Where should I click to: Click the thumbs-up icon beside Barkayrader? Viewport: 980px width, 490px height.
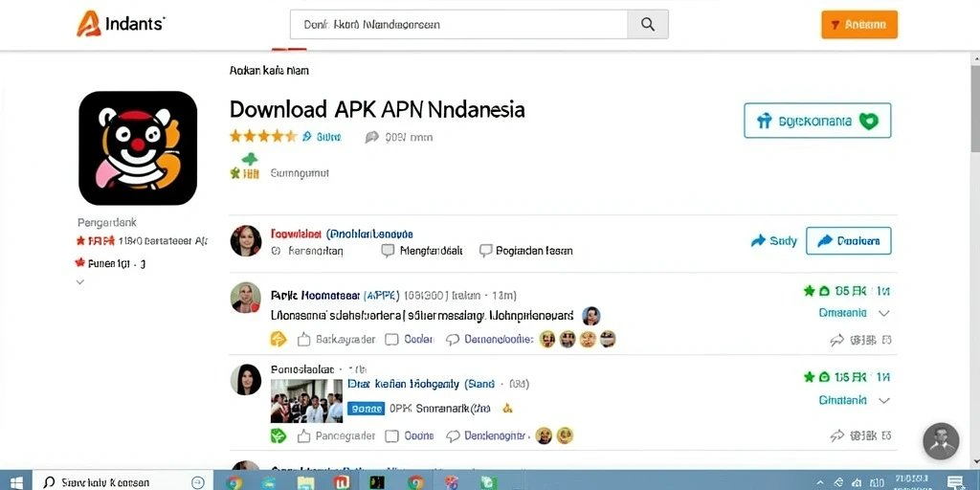coord(303,340)
